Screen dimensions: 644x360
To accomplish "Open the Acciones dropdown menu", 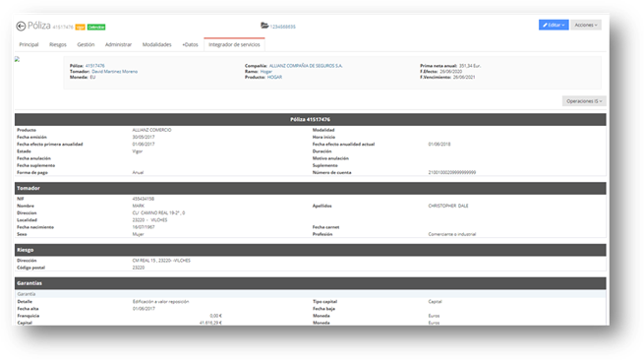I will click(586, 25).
